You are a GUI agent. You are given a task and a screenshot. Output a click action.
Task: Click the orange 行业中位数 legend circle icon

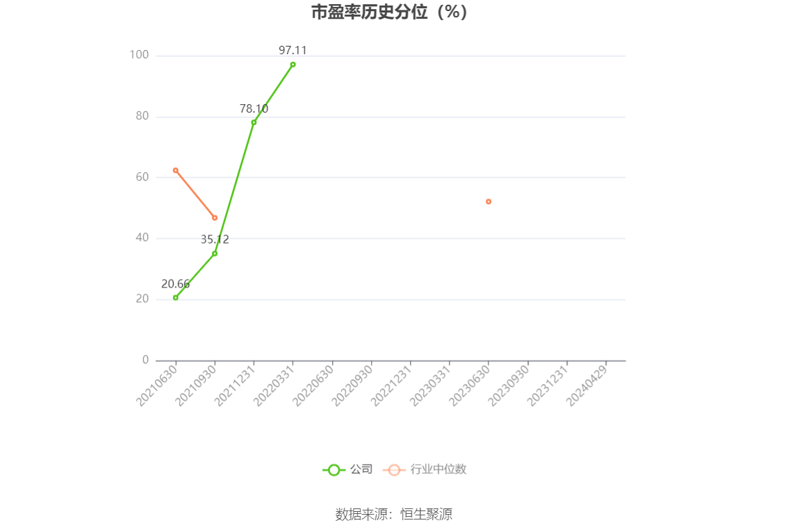pos(394,470)
